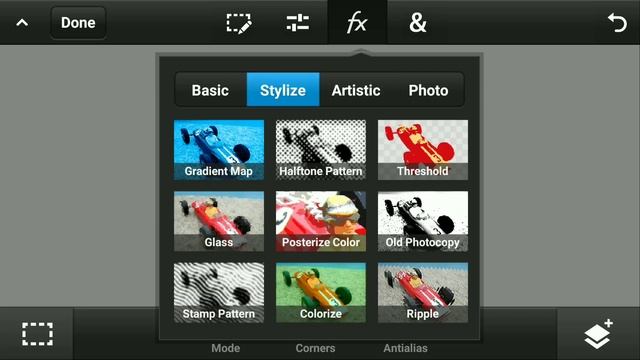Image resolution: width=640 pixels, height=360 pixels.
Task: Apply the Posterize Color effect
Action: click(321, 221)
